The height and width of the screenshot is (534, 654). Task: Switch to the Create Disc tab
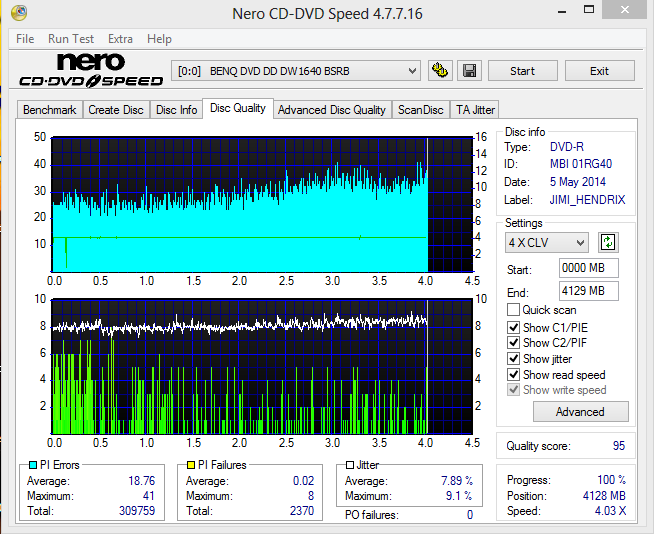point(116,110)
